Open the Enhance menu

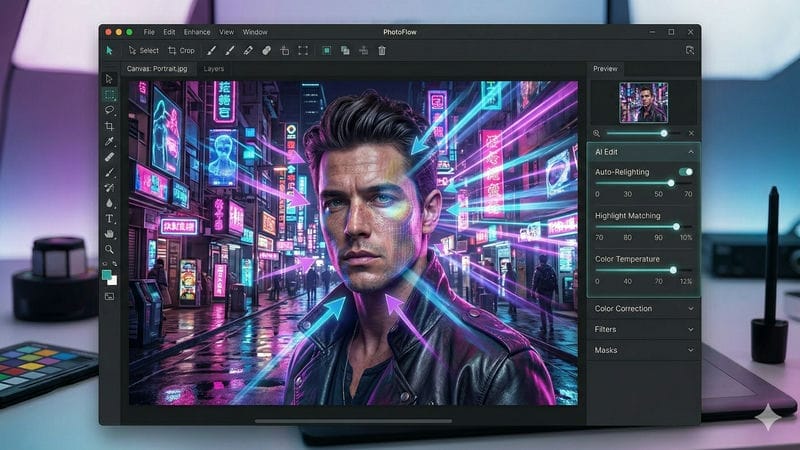(197, 32)
